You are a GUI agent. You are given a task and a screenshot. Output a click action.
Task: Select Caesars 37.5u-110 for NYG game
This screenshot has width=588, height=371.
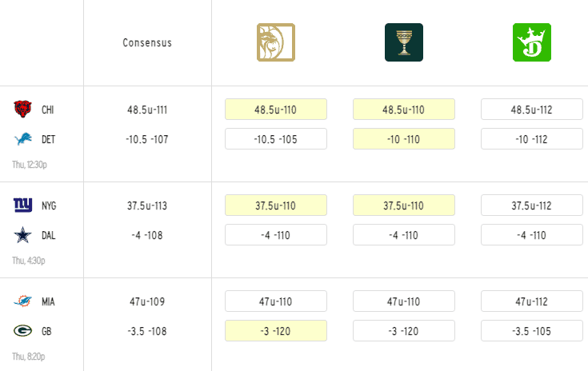tap(404, 205)
